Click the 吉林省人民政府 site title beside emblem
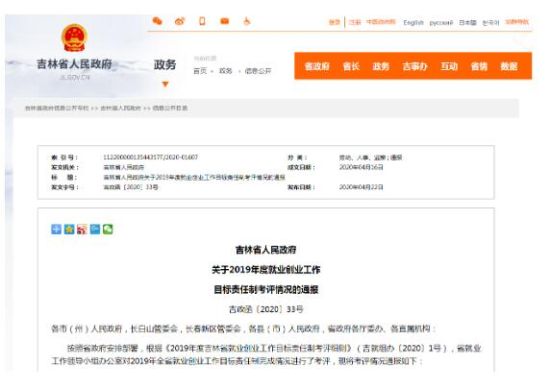This screenshot has width=550, height=390. pyautogui.click(x=74, y=64)
